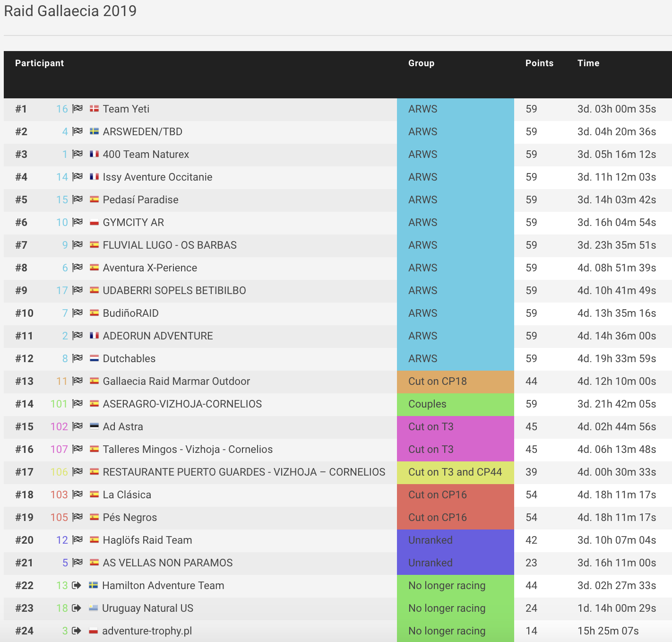Click the exit arrow icon beside adventure-trophy.pl
672x642 pixels.
coord(77,631)
